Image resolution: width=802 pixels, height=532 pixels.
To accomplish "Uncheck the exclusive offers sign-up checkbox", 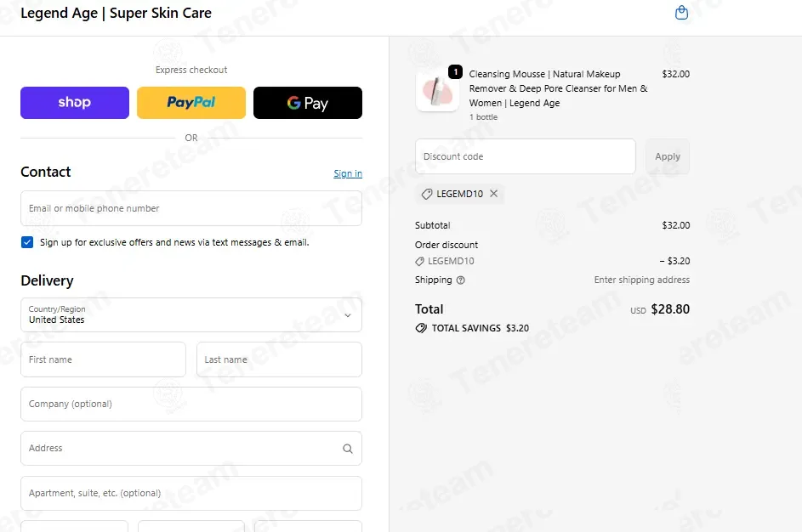I will (27, 242).
